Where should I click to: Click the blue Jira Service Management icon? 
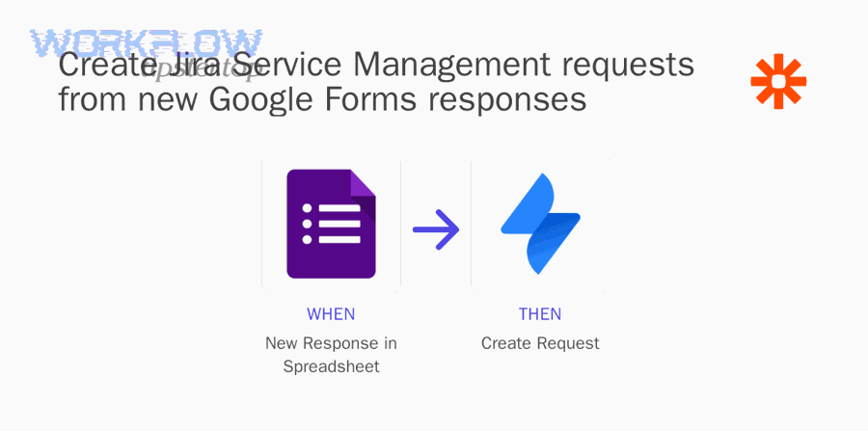tap(540, 224)
